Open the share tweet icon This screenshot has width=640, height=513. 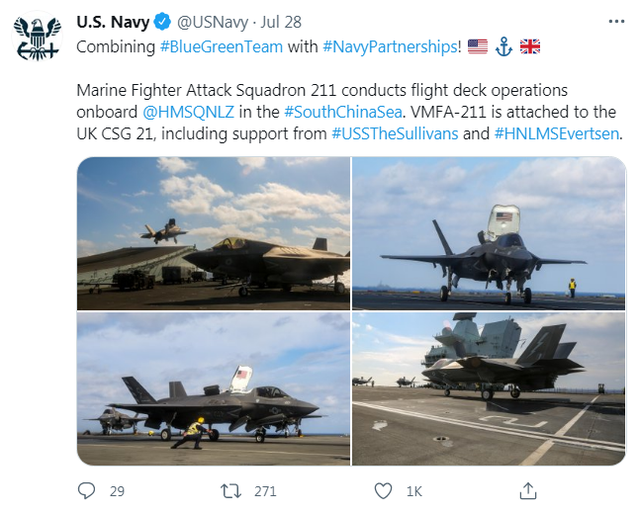point(527,491)
